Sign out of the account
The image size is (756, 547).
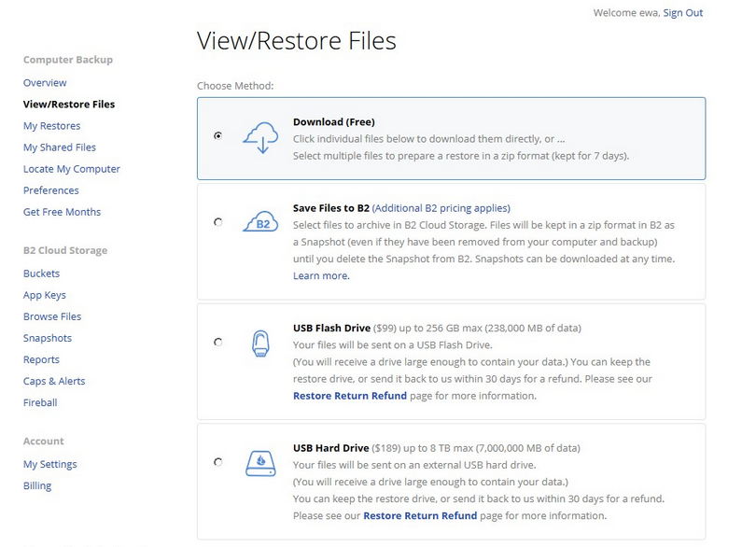click(682, 13)
